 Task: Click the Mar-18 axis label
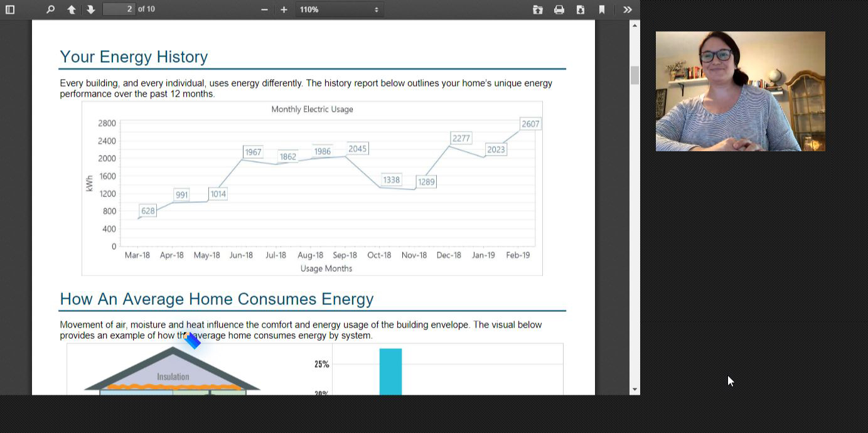point(137,255)
